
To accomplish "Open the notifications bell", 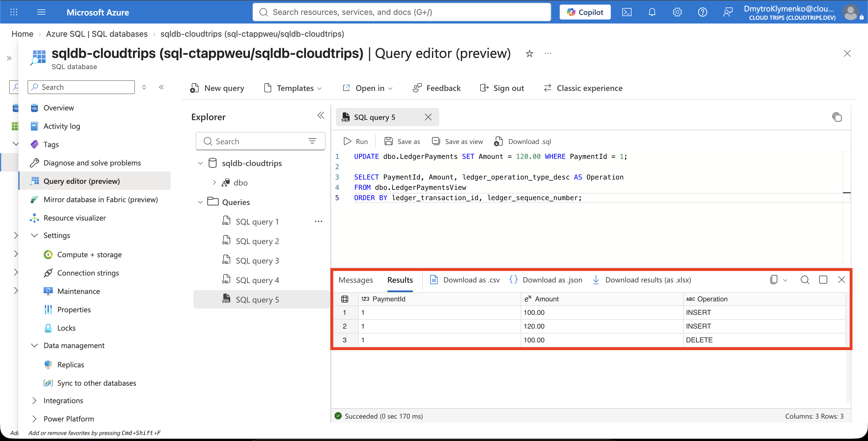I will [652, 12].
